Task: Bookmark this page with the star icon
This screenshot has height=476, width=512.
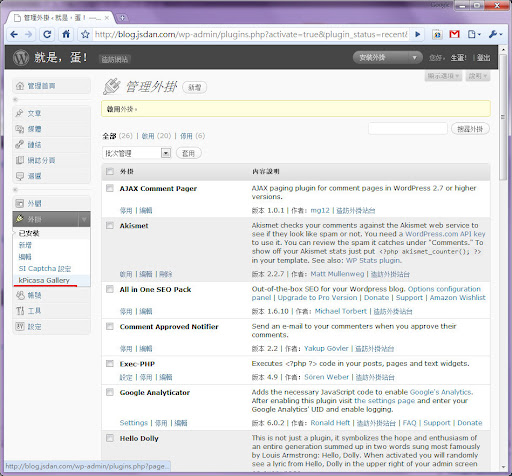Action: [85, 34]
